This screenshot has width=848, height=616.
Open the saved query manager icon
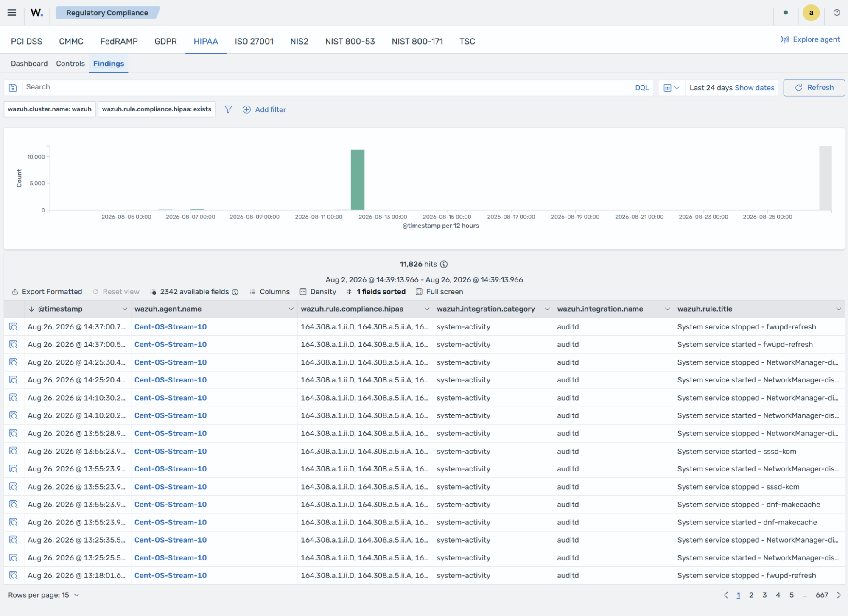pyautogui.click(x=13, y=88)
